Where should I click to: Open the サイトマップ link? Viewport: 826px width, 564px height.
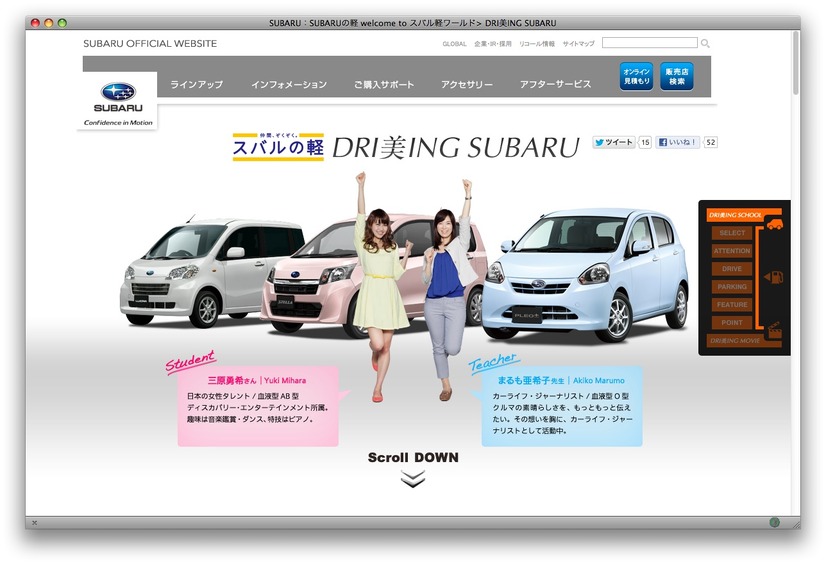tap(578, 44)
